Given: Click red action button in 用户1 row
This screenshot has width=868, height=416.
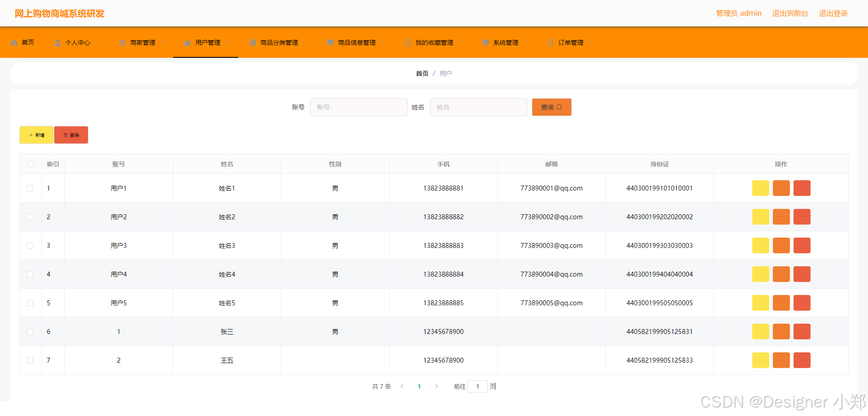Looking at the screenshot, I should pyautogui.click(x=802, y=188).
